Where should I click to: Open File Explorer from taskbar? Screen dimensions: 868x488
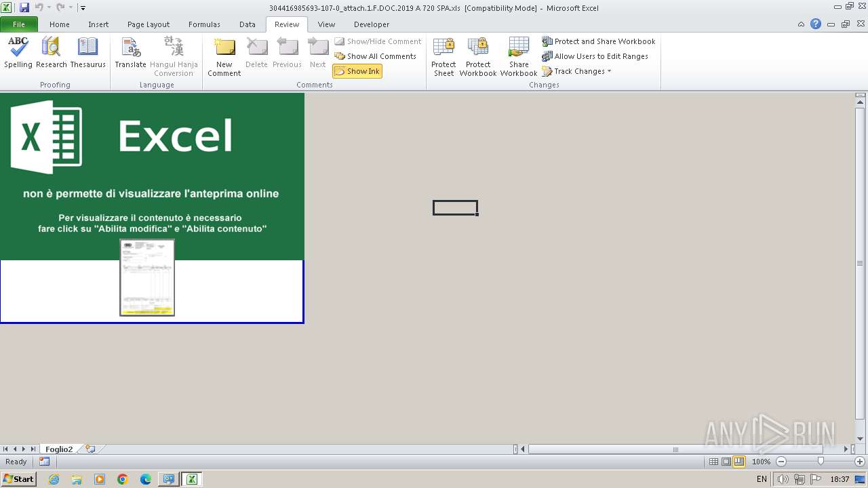77,479
